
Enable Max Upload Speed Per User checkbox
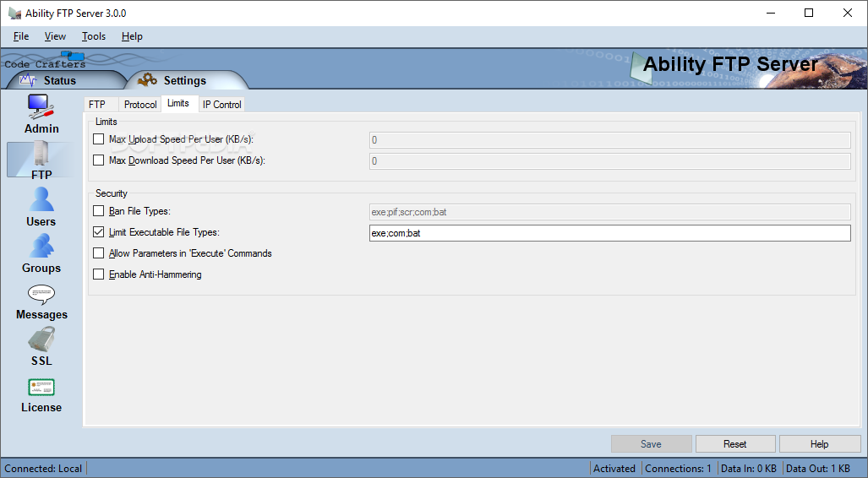tap(99, 139)
